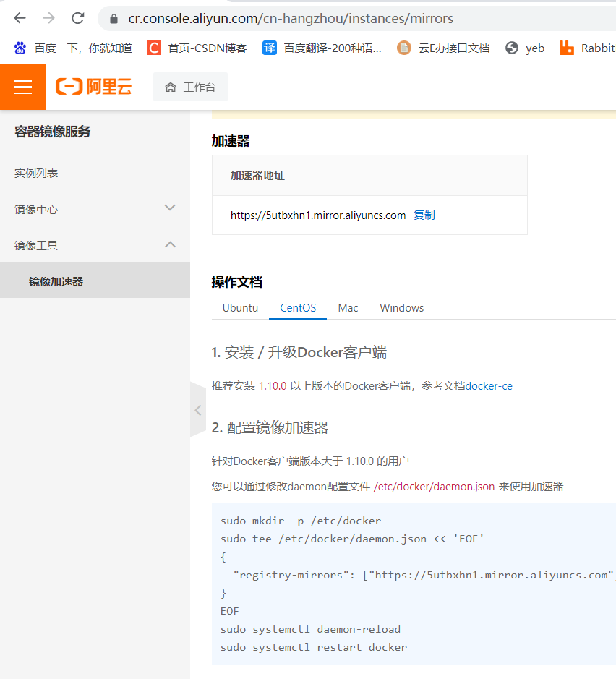Switch to the Windows tab
The width and height of the screenshot is (616, 679).
[402, 308]
